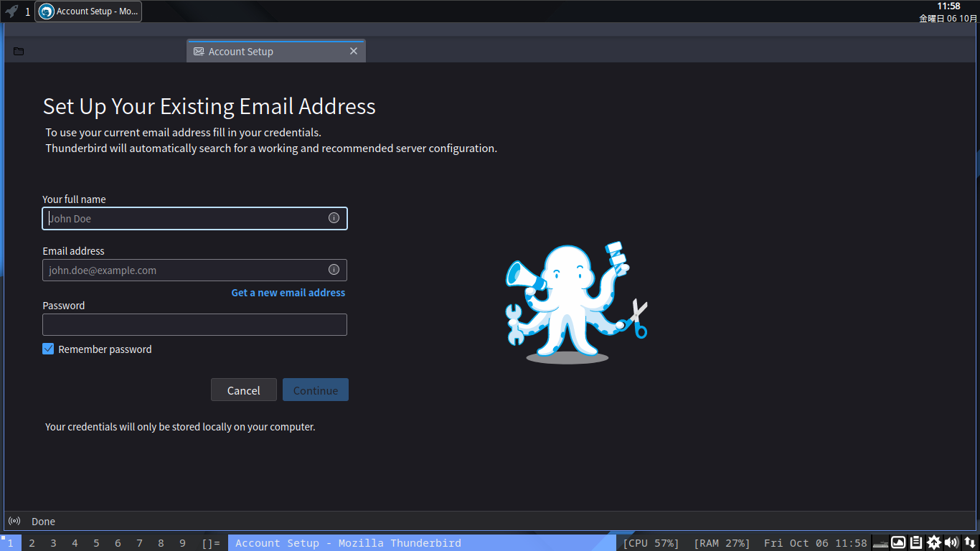Click the []= layout indicator
Screen dimensions: 980x551
coord(211,543)
